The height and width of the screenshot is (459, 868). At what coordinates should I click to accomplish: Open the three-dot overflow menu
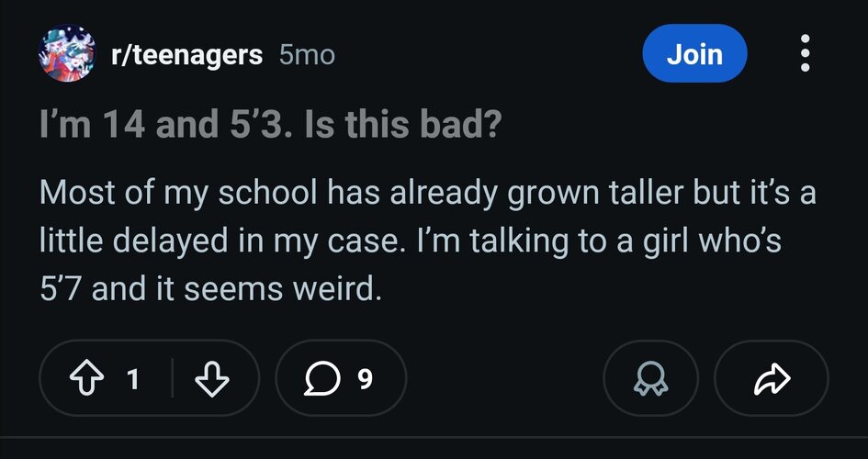[805, 53]
